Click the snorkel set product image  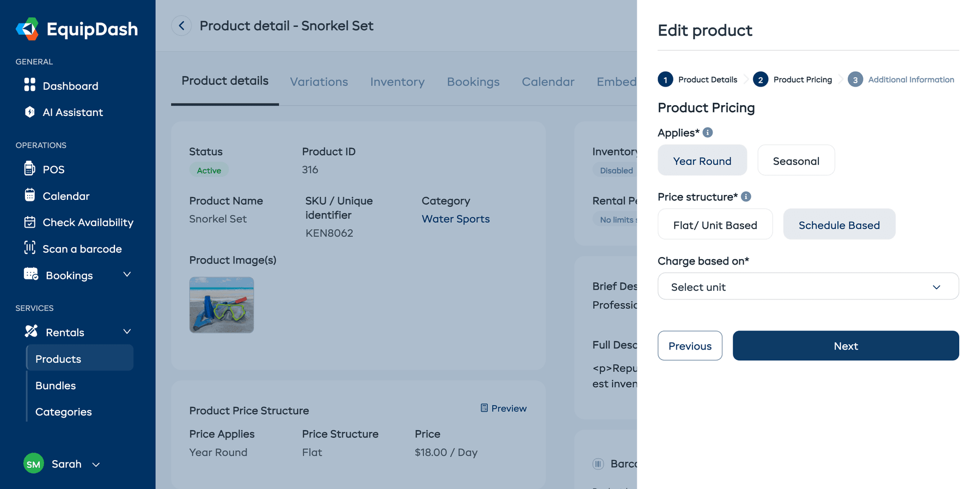(222, 305)
